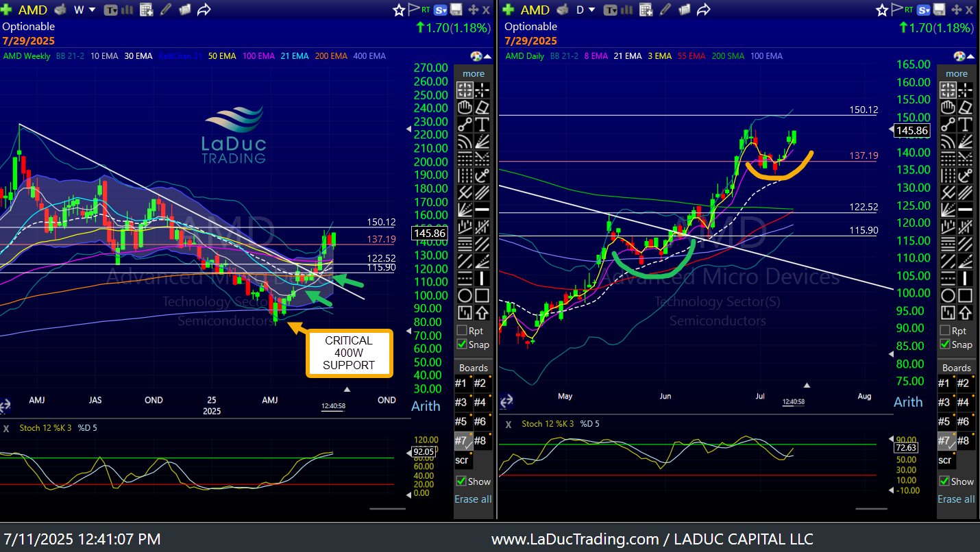Click the save floppy icon on daily chart
The width and height of the screenshot is (980, 552).
939,10
